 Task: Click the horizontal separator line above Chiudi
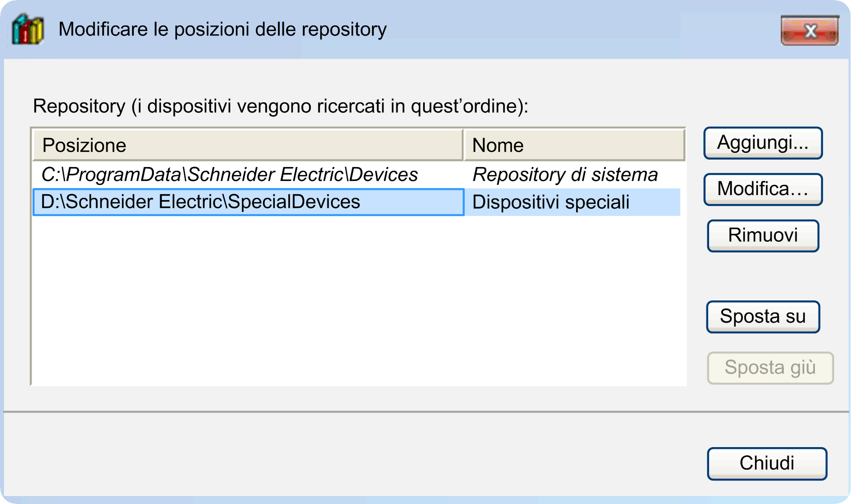pos(426,412)
